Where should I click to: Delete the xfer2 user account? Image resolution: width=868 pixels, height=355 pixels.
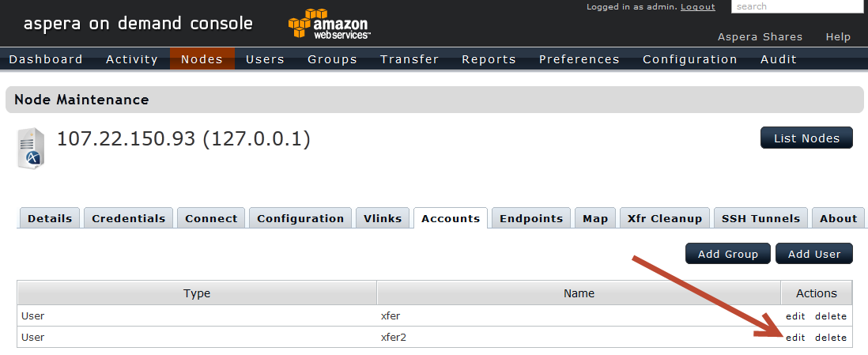click(x=830, y=338)
